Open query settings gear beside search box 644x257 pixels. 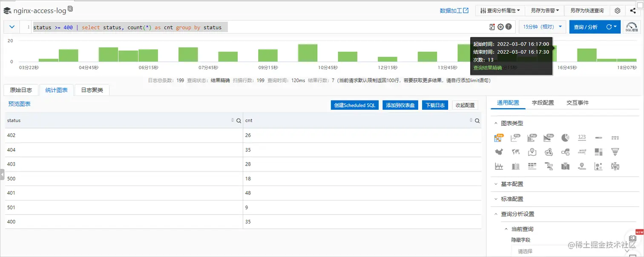500,27
